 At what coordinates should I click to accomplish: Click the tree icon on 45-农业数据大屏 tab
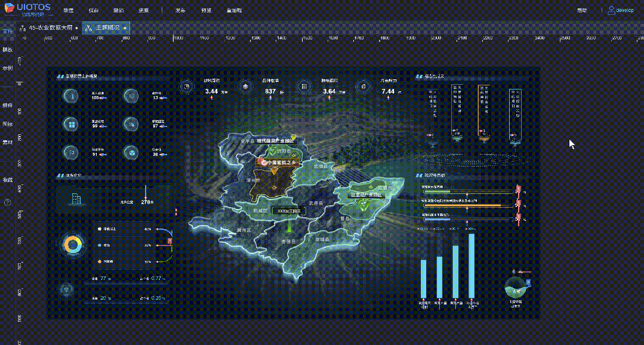point(23,28)
